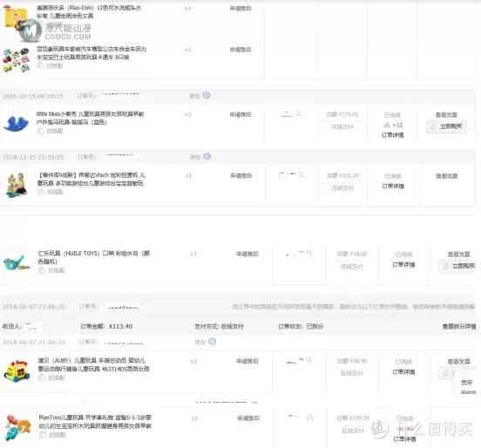The image size is (481, 448).
Task: Click 申请售后 for the toy car set
Action: pyautogui.click(x=240, y=50)
